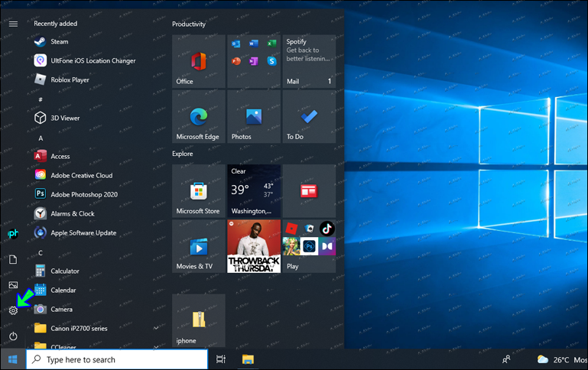Open Task View on taskbar
The width and height of the screenshot is (588, 370).
(x=221, y=359)
